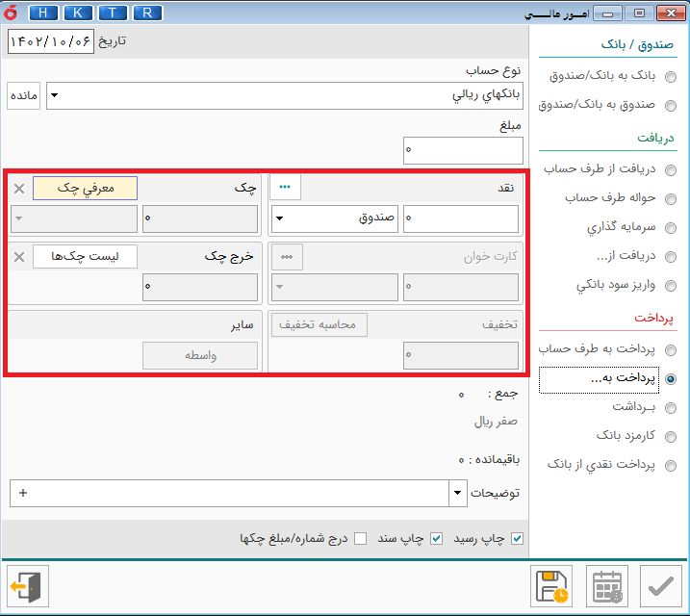
Task: Open the صندوق dropdown under نقد
Action: 280,218
